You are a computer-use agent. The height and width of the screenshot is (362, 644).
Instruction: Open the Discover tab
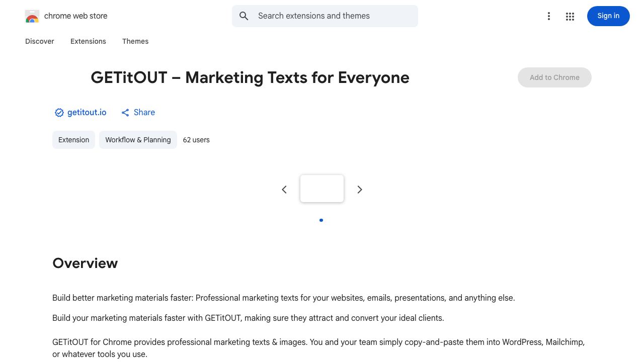[40, 41]
